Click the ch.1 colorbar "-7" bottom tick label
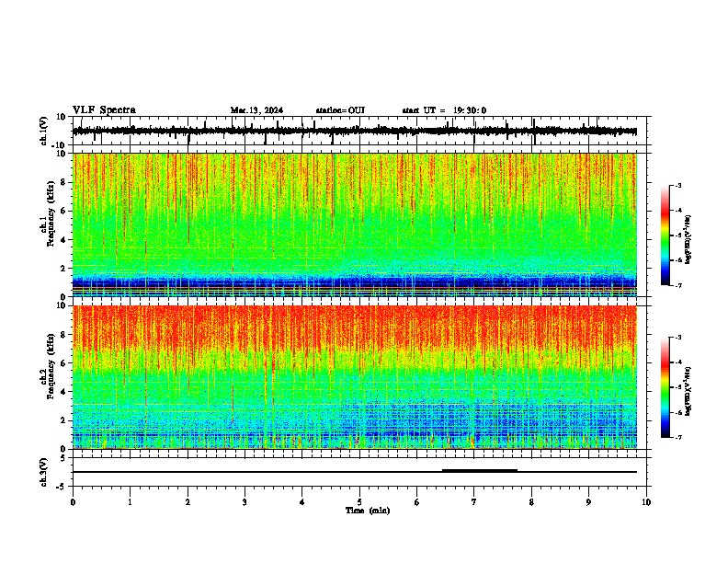The image size is (728, 563). click(x=678, y=285)
